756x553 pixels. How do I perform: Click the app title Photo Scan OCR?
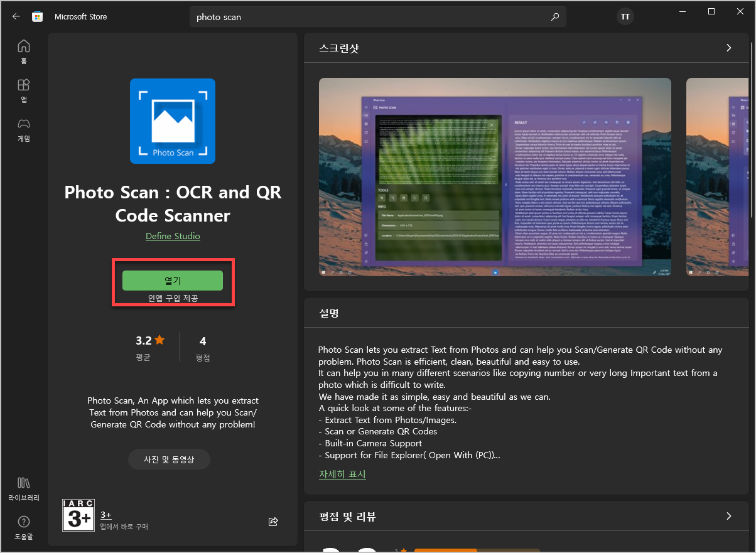(x=173, y=203)
